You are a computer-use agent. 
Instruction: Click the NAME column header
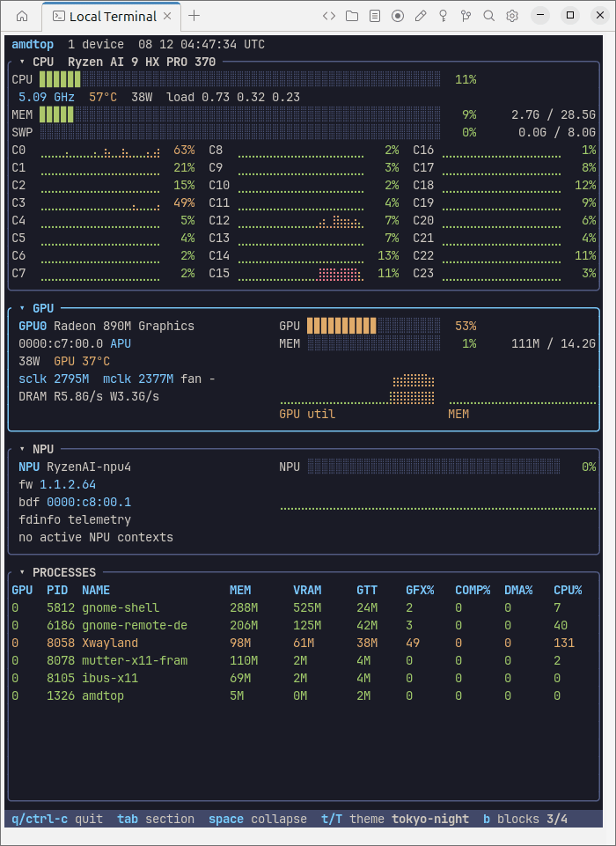[96, 590]
